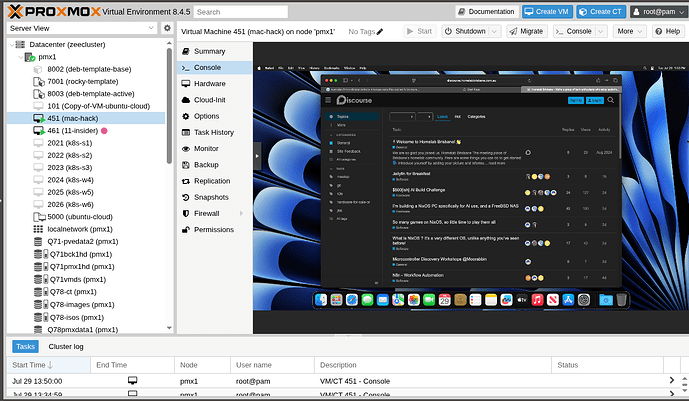Open the Task History section
This screenshot has height=401, width=689.
pos(214,132)
